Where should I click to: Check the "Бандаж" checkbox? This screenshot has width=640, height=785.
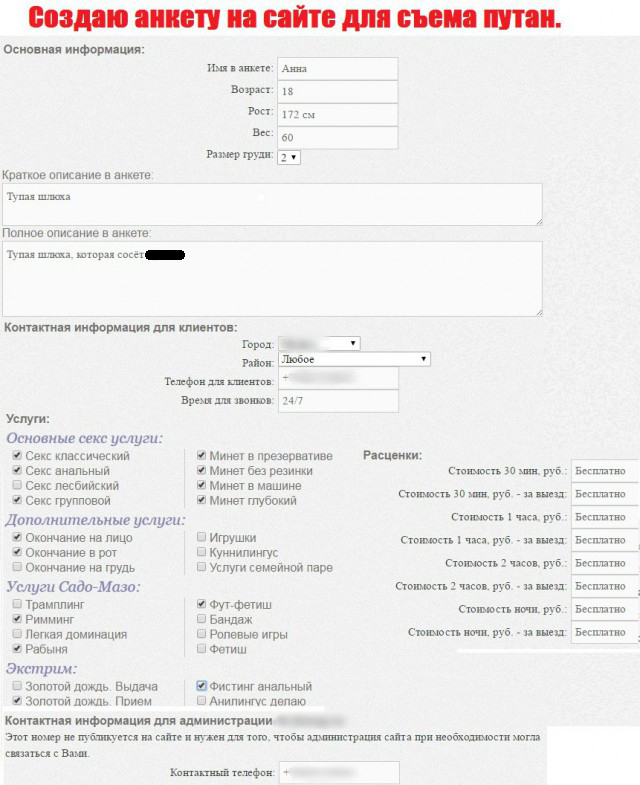tap(201, 619)
